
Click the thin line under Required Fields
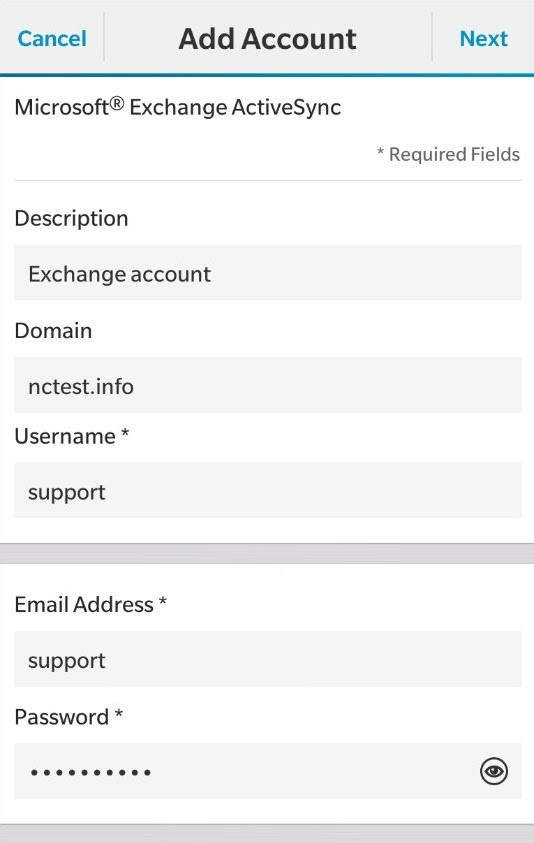268,181
